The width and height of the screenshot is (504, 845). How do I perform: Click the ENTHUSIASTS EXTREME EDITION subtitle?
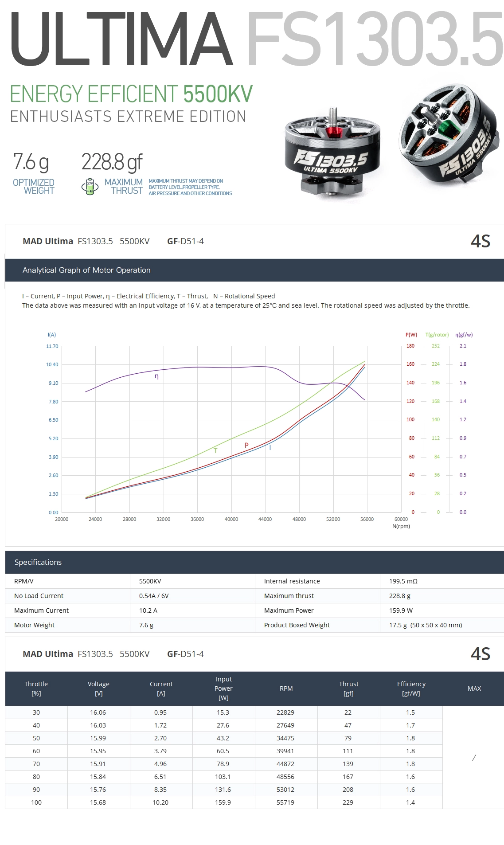128,117
